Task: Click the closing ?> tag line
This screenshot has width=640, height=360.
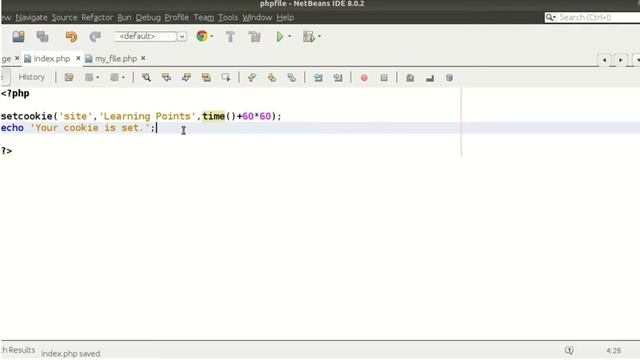Action: coord(7,151)
